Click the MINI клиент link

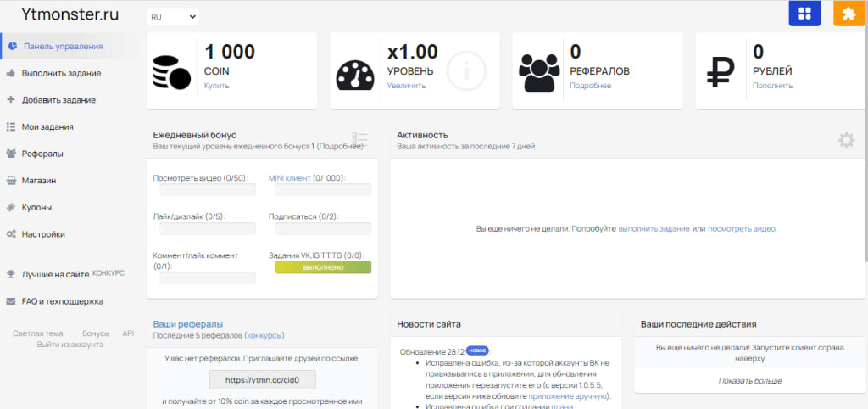click(290, 178)
